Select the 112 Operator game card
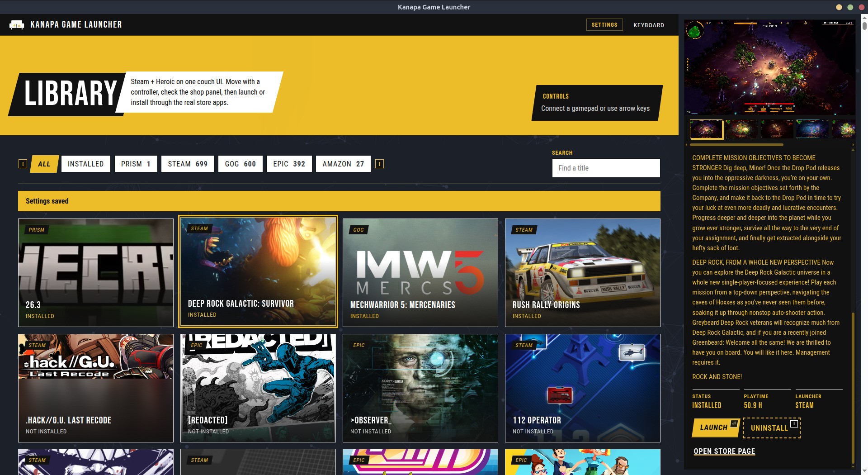868x475 pixels. [583, 388]
